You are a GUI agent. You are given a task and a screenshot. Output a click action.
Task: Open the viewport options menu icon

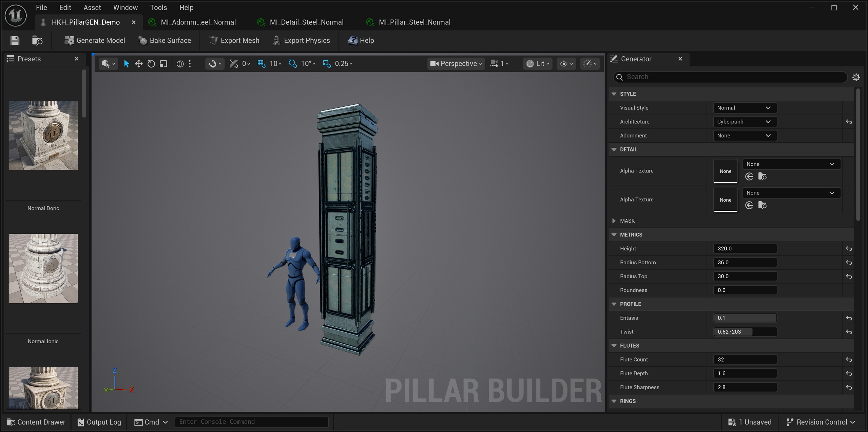[x=108, y=64]
